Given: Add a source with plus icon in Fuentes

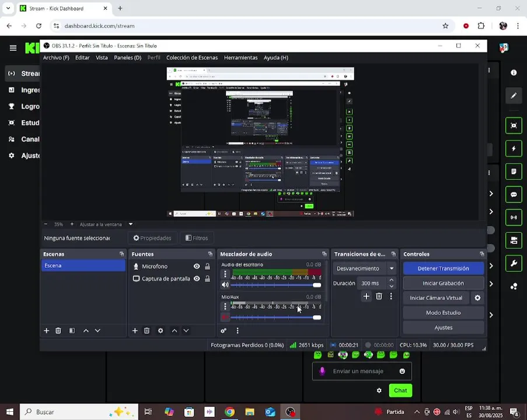Looking at the screenshot, I should 135,331.
